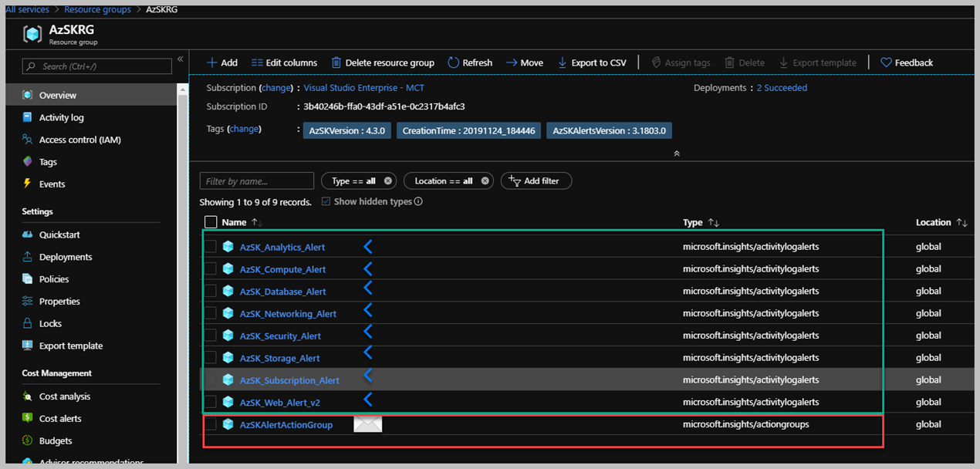The width and height of the screenshot is (980, 469).
Task: Select the AzSK_Networking_Alert row checkbox
Action: (x=211, y=314)
